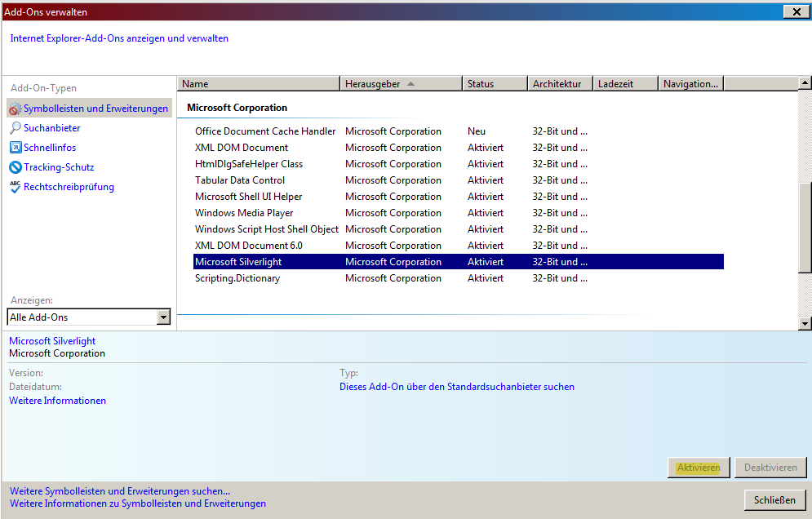The height and width of the screenshot is (519, 812).
Task: Sort list by Status column
Action: pos(495,84)
